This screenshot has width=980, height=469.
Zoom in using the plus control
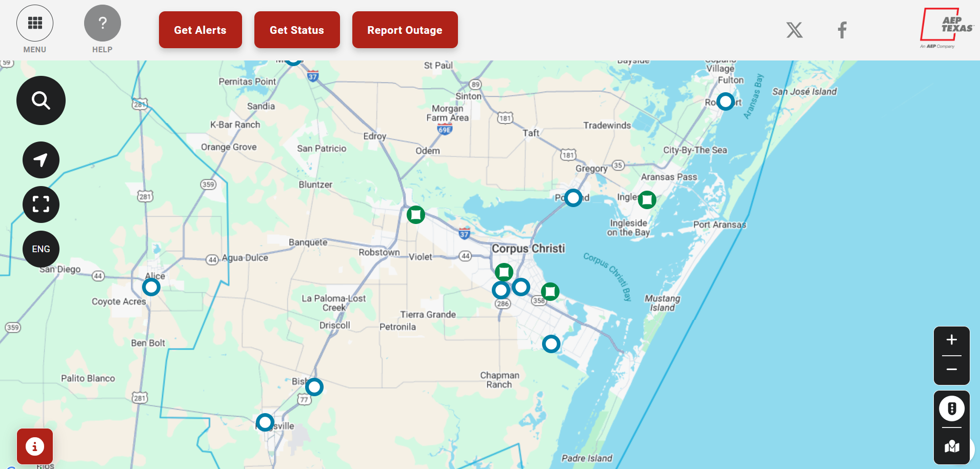(x=951, y=339)
